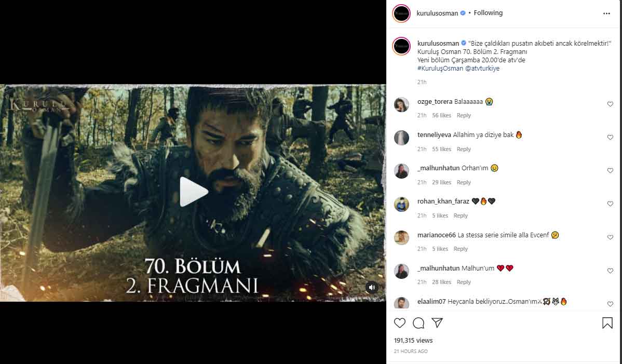
Task: Play the Kuruluş Osman trailer video
Action: tap(194, 192)
